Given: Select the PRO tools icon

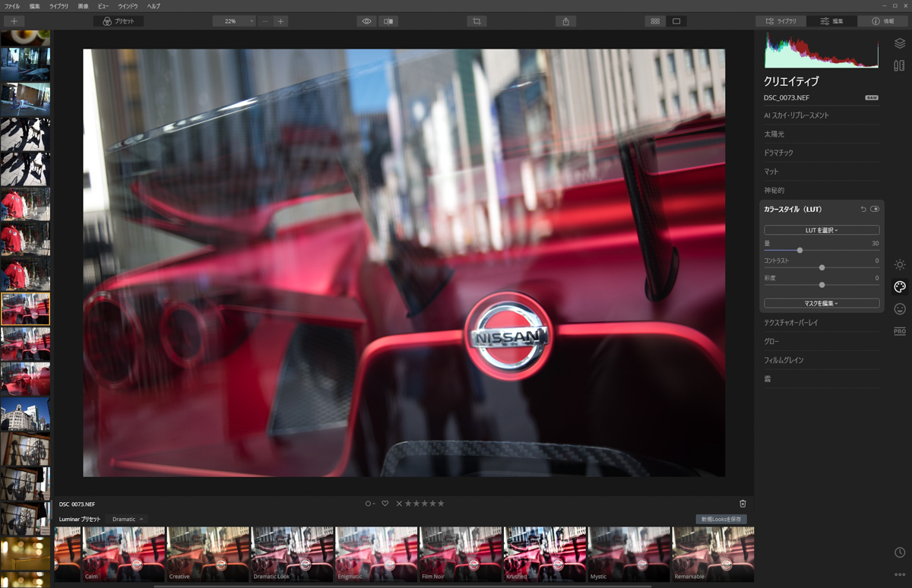Looking at the screenshot, I should click(x=900, y=331).
